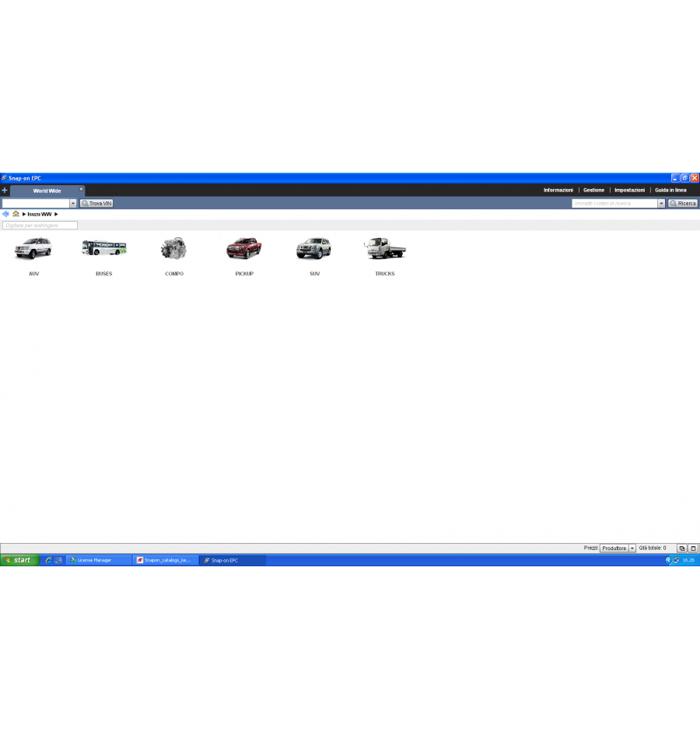
Task: Select the COMPO engine category image
Action: click(174, 248)
